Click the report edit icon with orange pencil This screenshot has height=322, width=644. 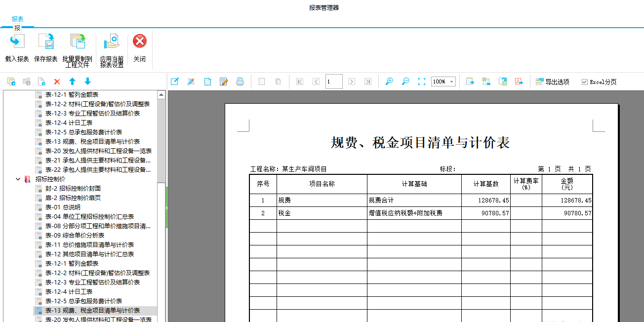point(224,81)
